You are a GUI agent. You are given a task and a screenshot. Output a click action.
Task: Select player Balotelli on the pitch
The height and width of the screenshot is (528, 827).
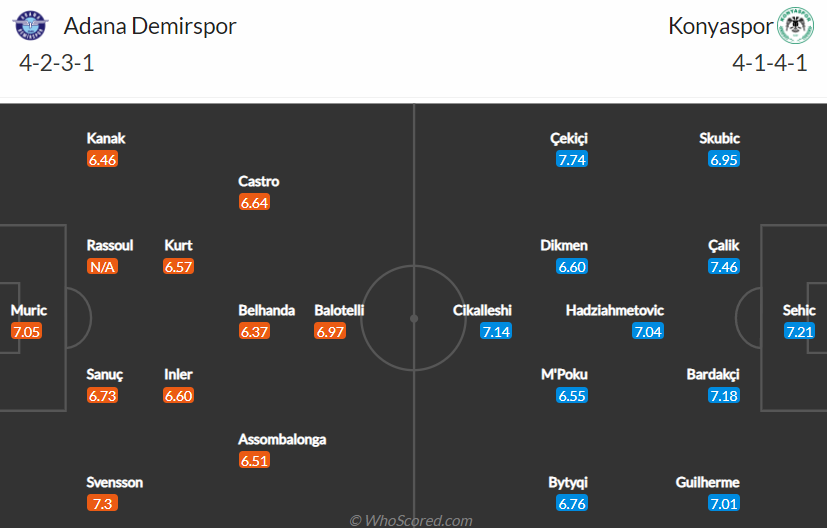point(339,310)
